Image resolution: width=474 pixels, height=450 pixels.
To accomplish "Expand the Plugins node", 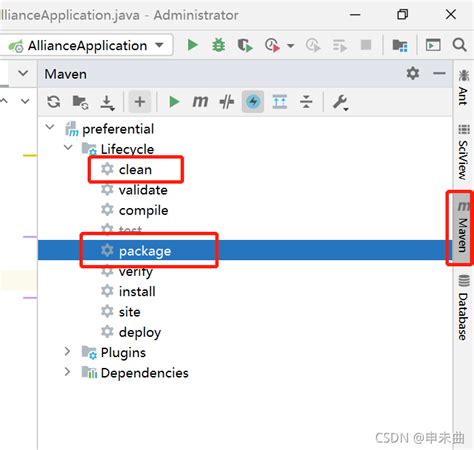I will pos(67,352).
